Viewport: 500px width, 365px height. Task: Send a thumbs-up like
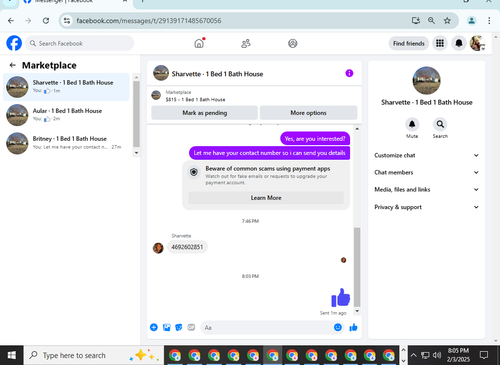coord(353,327)
